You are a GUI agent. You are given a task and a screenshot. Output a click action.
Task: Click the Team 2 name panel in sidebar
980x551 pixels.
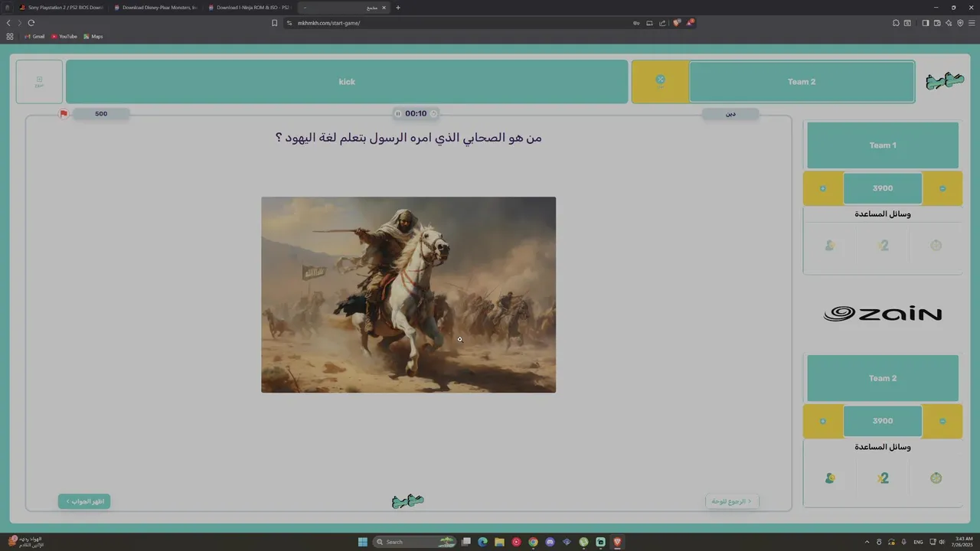tap(883, 378)
